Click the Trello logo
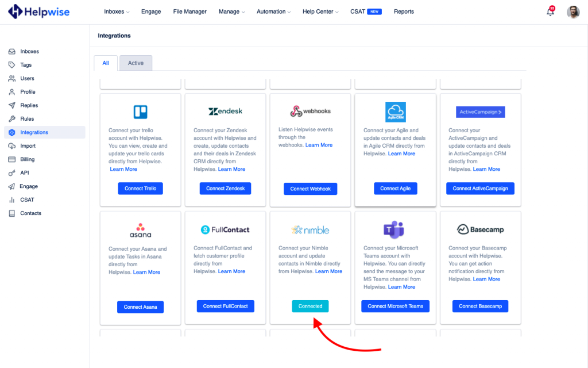 click(x=141, y=112)
